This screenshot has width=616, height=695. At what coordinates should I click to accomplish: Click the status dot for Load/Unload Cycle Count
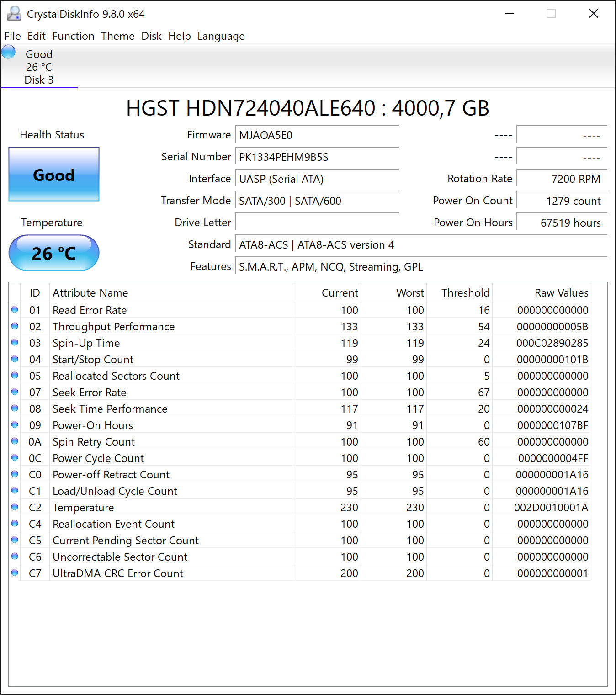[15, 491]
